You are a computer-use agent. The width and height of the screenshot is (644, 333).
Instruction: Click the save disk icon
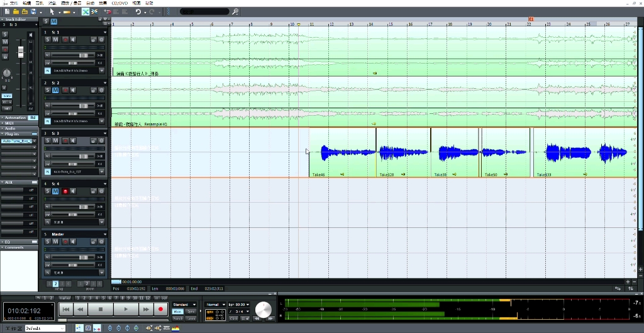(33, 12)
